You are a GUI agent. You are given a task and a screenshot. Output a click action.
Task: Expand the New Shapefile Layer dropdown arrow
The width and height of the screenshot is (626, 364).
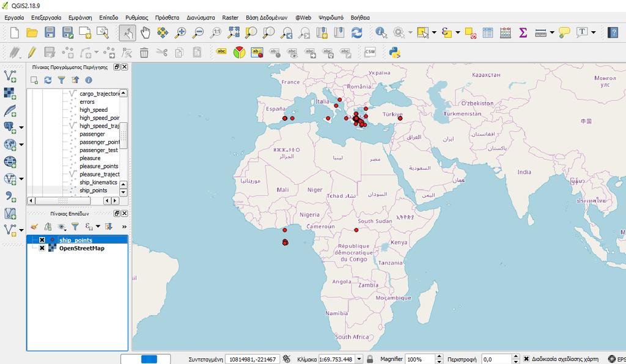[21, 230]
